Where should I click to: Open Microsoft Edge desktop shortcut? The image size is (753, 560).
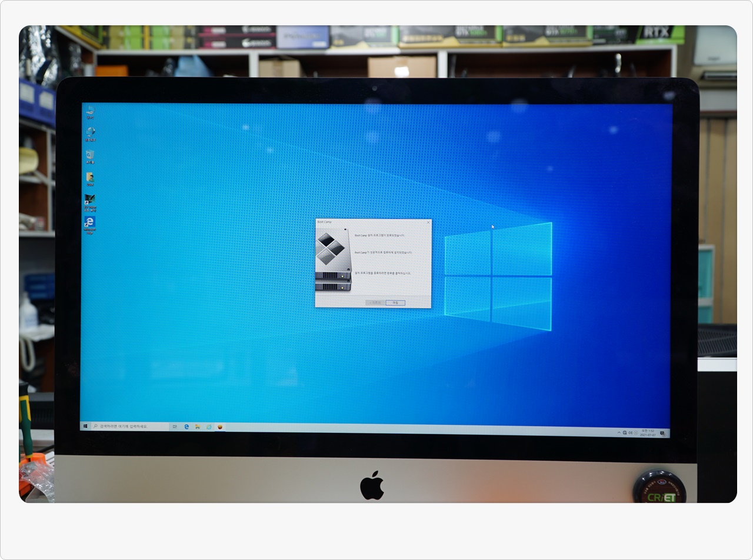pyautogui.click(x=89, y=225)
